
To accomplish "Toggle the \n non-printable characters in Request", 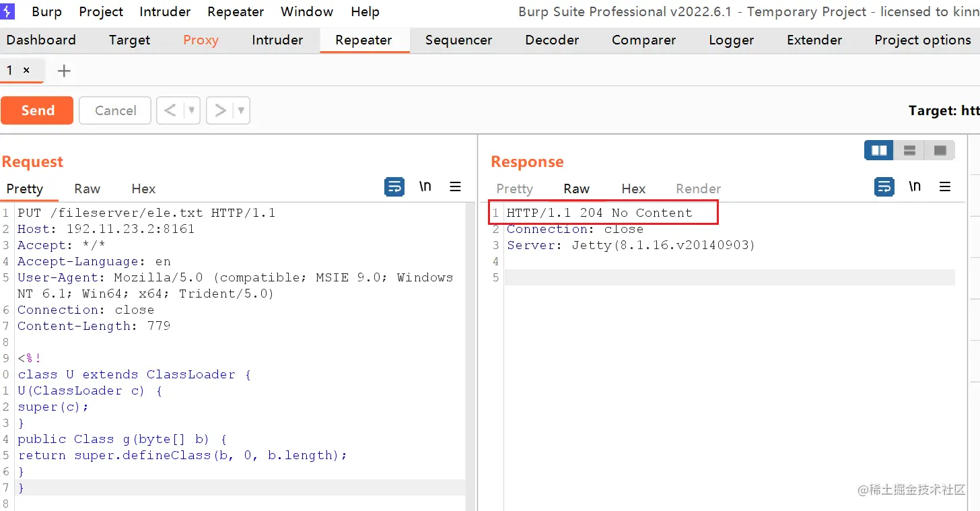I will (x=425, y=186).
